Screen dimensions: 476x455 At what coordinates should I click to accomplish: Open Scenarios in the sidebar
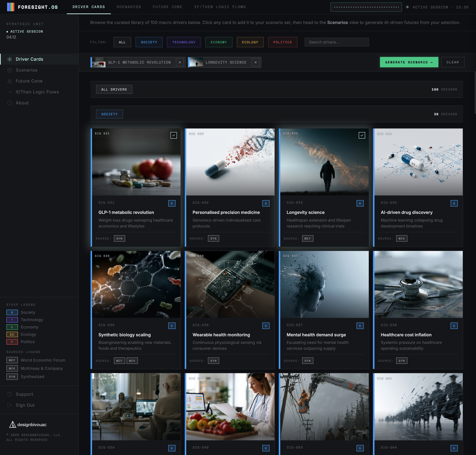39,70
